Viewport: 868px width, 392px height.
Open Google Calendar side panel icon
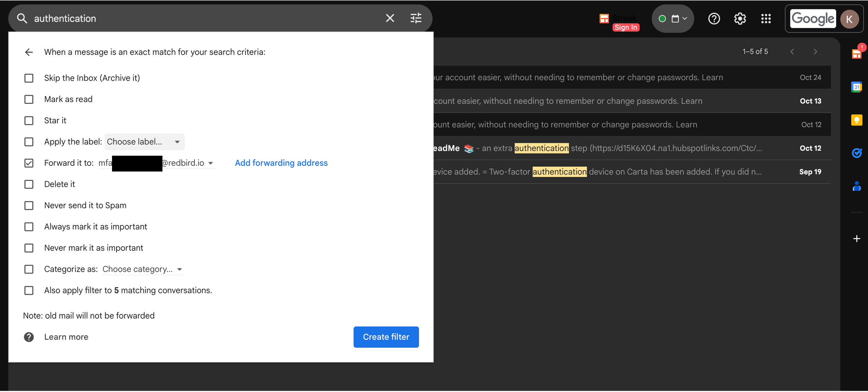click(856, 87)
